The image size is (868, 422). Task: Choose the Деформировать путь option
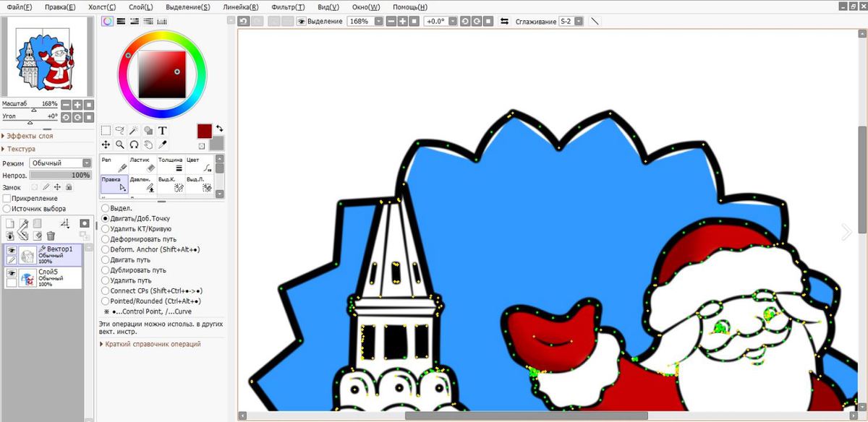106,238
